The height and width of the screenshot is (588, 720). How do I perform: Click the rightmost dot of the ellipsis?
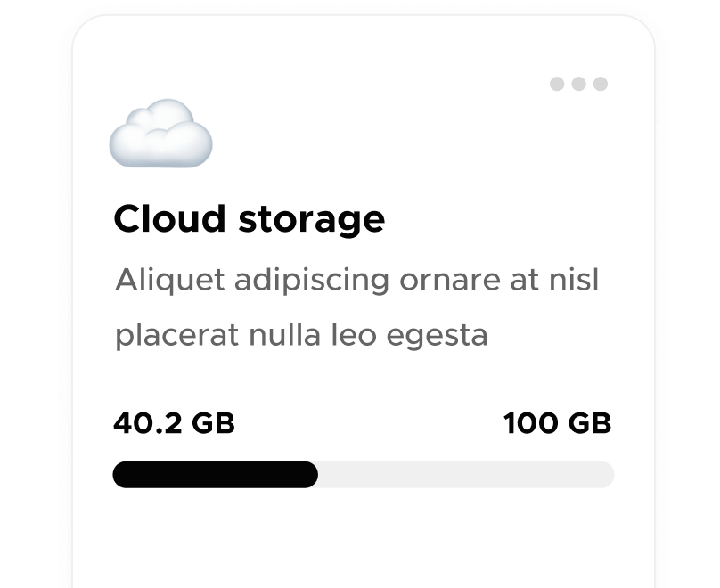pos(601,84)
